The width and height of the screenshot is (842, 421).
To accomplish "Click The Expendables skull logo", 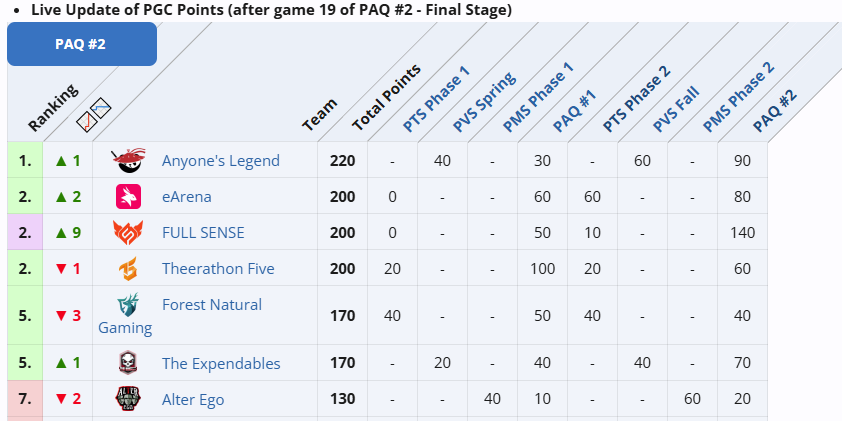I will [x=129, y=363].
